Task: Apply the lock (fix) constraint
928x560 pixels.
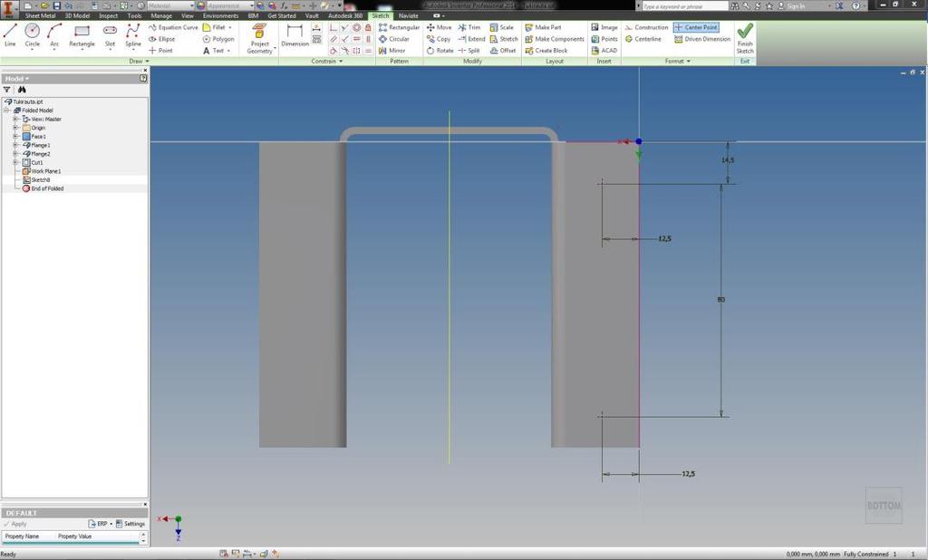Action: (x=368, y=27)
